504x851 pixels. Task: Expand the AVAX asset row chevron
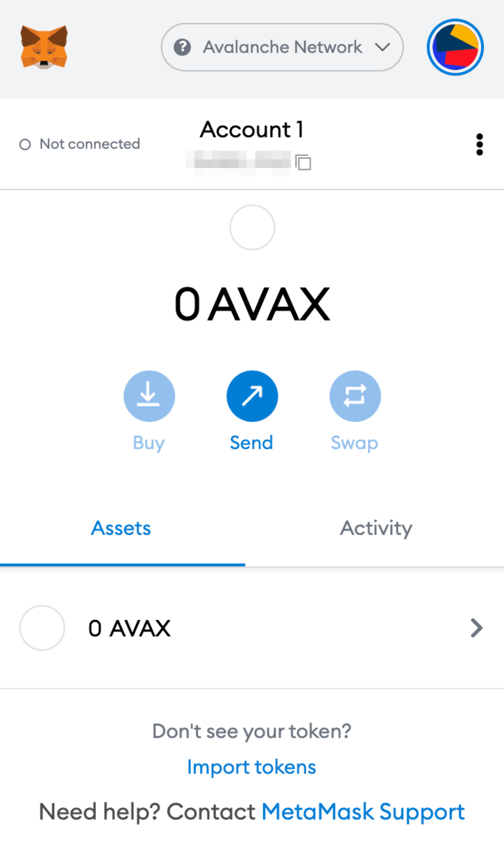476,628
